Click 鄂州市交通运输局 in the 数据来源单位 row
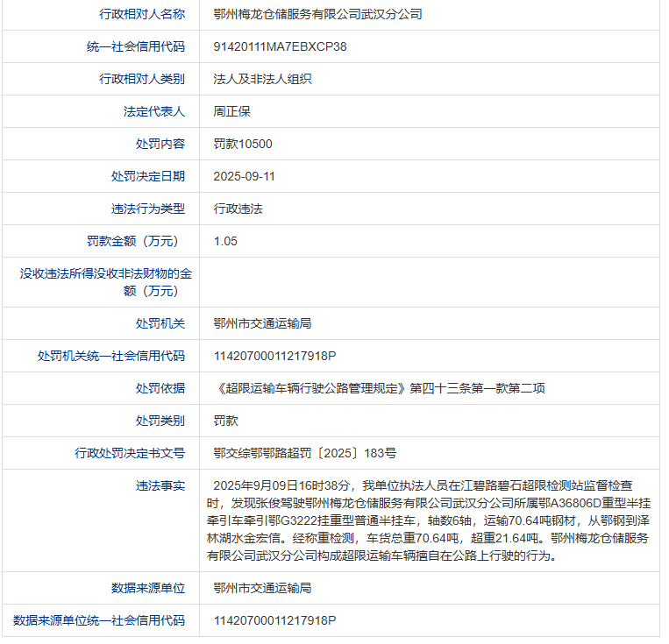The image size is (669, 644). coord(262,588)
